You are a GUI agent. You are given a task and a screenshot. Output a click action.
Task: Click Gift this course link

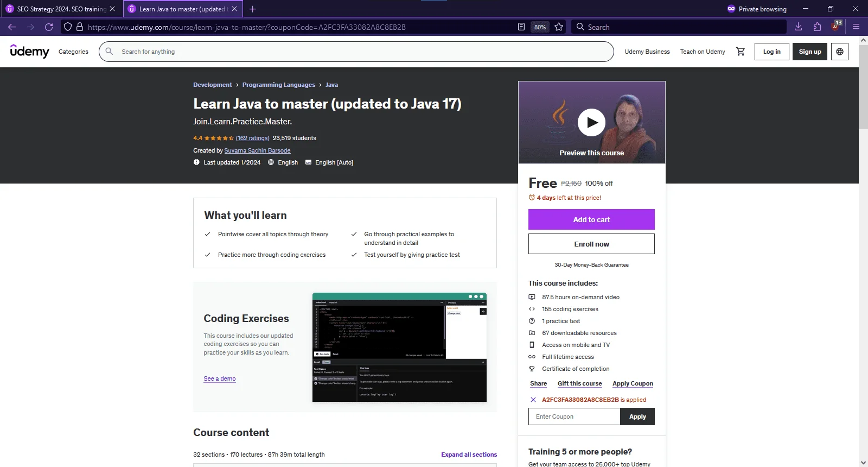(x=579, y=383)
